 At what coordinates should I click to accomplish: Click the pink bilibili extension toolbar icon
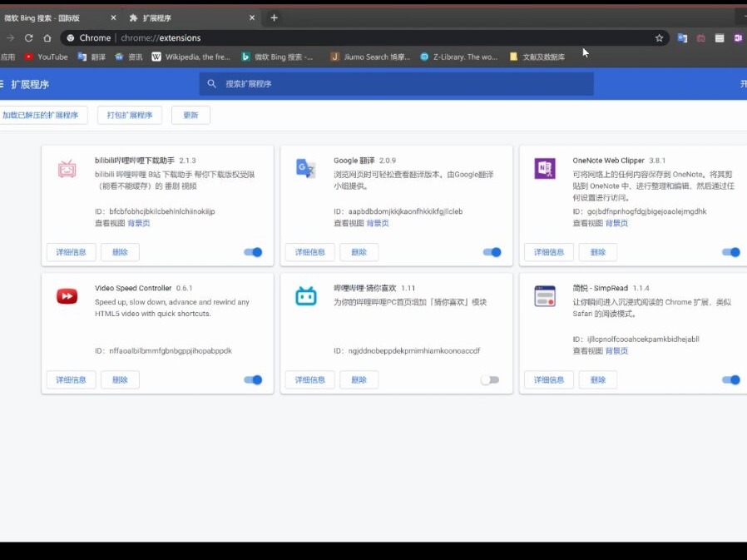point(701,38)
